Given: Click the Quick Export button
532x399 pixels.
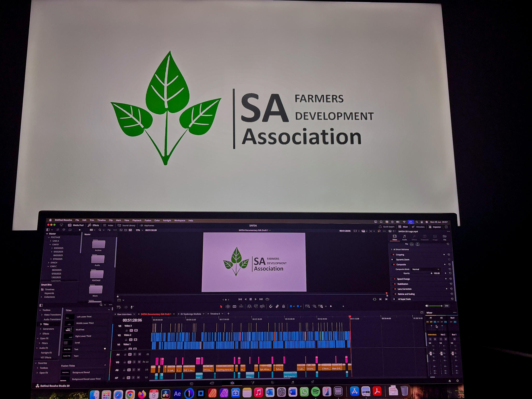Looking at the screenshot, I should (x=387, y=227).
